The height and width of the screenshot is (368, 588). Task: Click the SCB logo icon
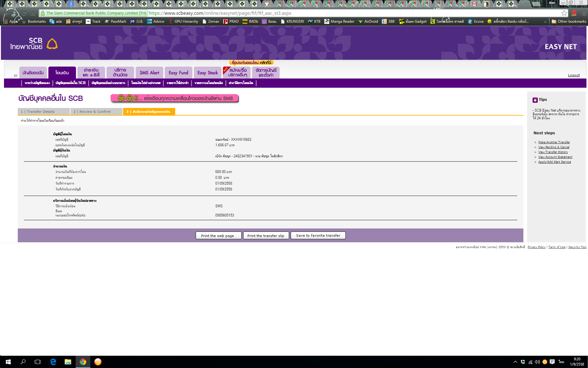pos(52,44)
